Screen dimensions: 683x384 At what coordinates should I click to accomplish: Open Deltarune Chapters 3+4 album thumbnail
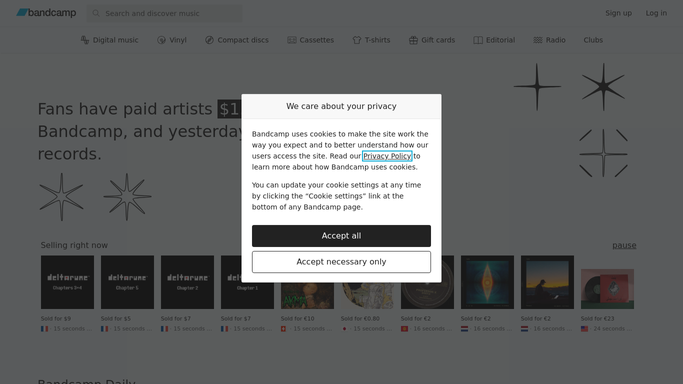click(x=68, y=282)
